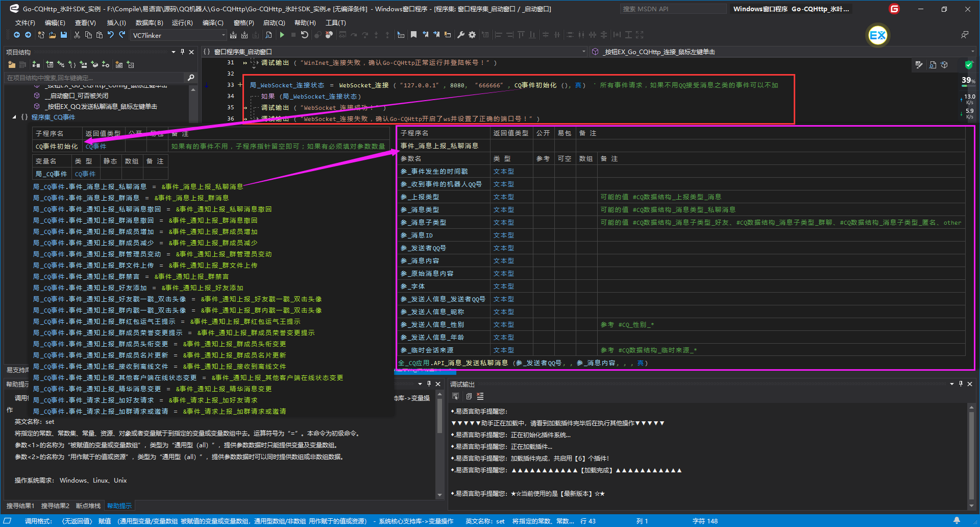Image resolution: width=980 pixels, height=527 pixels.
Task: Expand the code fold at line 33
Action: point(240,85)
